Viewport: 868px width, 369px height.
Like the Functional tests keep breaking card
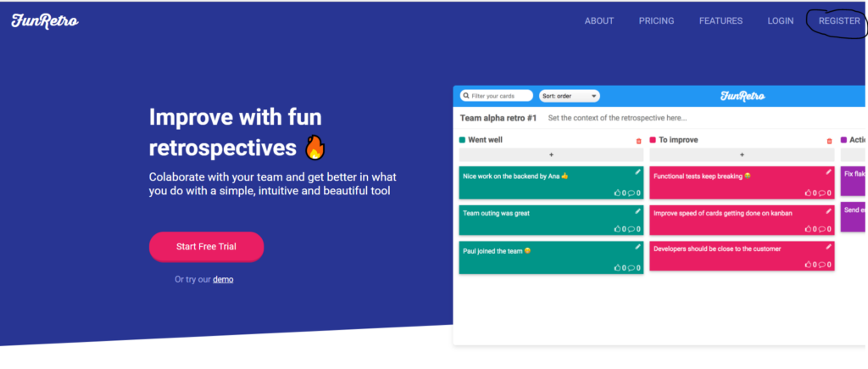pos(808,193)
